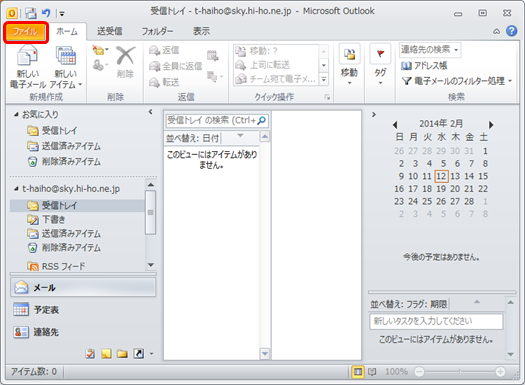
Task: Collapse the t-haiho@sky.hi-ho.ne.jp account tree
Action: [16, 189]
